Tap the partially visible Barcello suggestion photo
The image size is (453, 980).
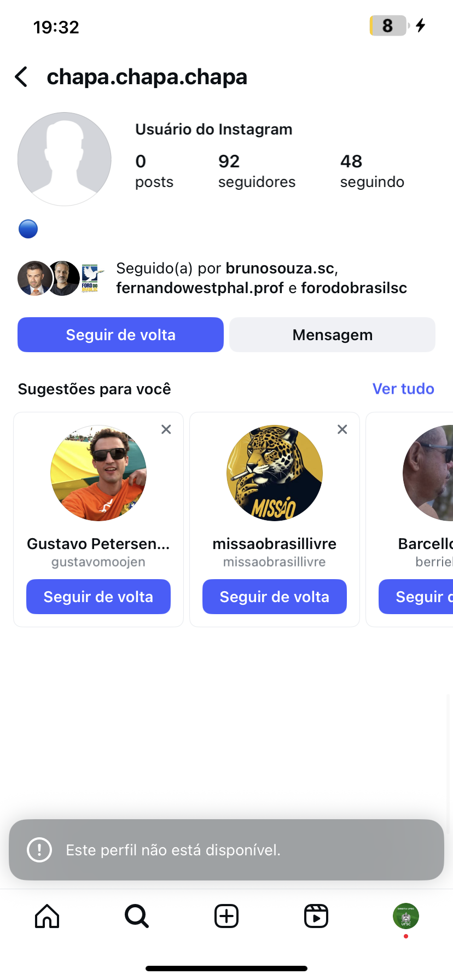point(429,473)
